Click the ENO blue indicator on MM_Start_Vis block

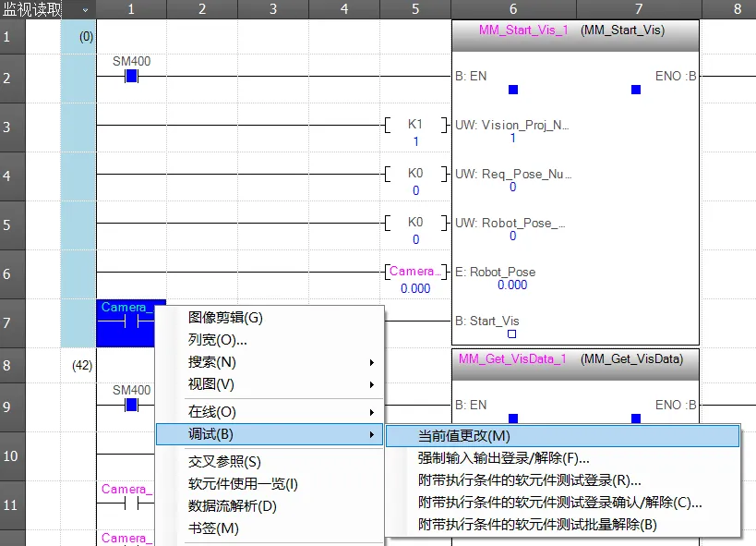point(635,90)
